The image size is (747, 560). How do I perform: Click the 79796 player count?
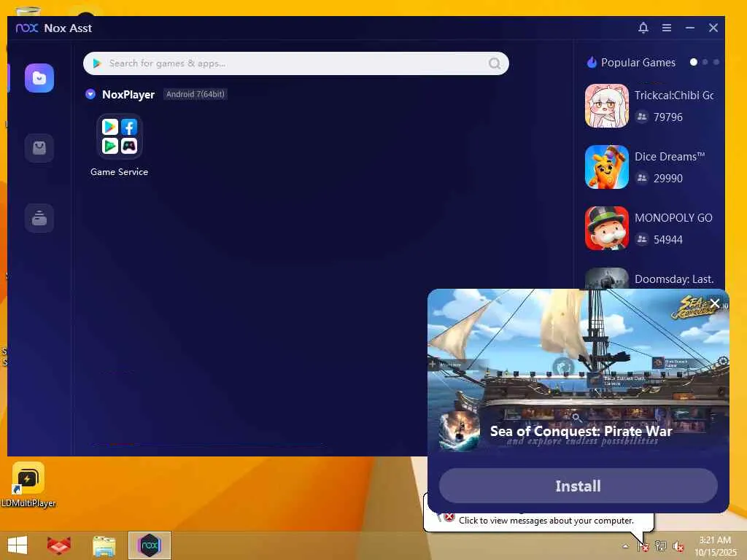pyautogui.click(x=668, y=117)
